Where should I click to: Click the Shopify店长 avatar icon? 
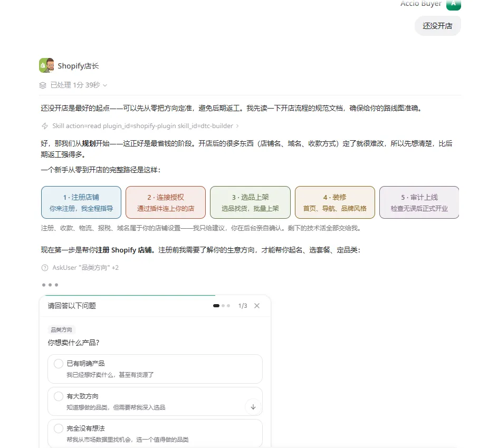tap(46, 65)
